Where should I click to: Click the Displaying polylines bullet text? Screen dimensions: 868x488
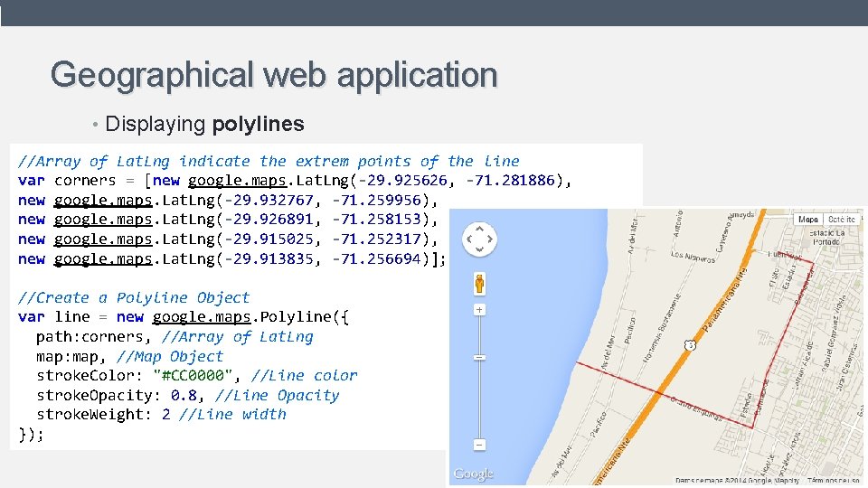point(204,124)
